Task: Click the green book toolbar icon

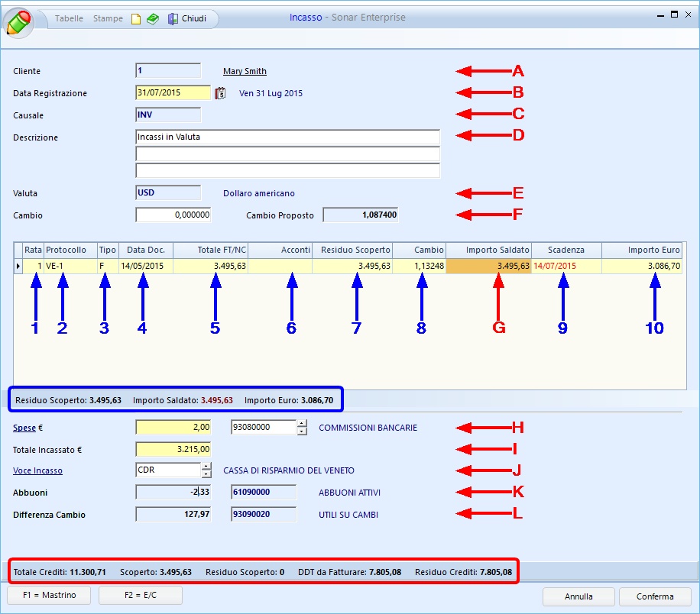Action: click(x=153, y=19)
